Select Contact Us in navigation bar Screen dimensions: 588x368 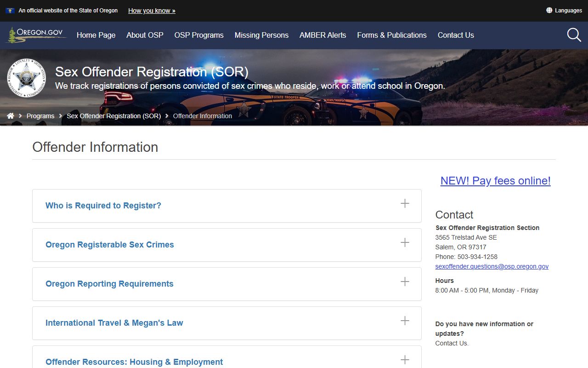pos(456,35)
